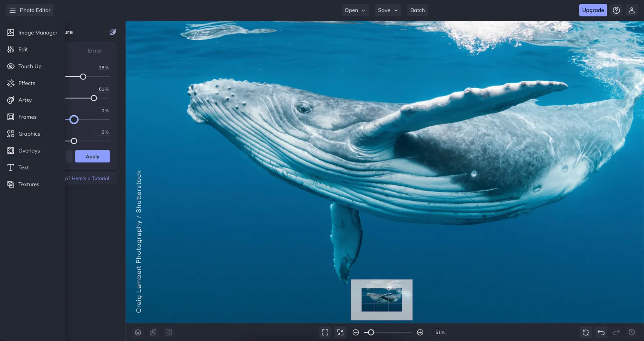Screen dimensions: 644x341
Task: Expand the Save dropdown menu
Action: pyautogui.click(x=388, y=10)
